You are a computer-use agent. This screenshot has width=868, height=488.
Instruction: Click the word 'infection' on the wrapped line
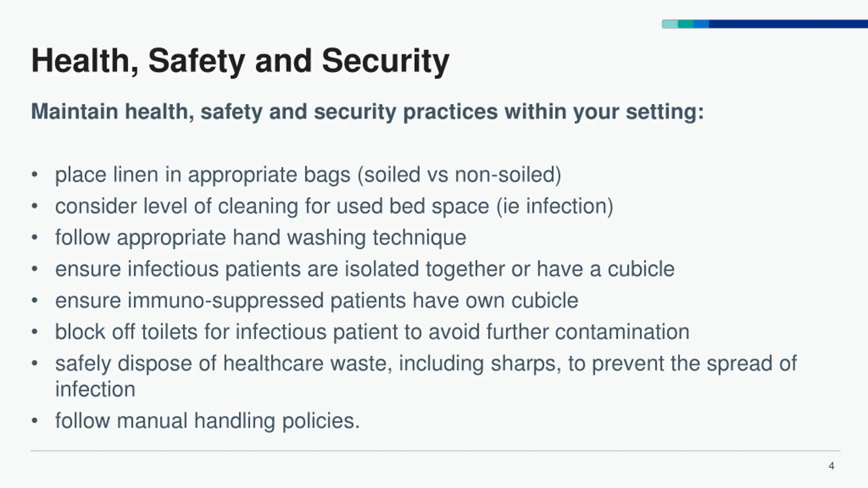click(x=95, y=389)
